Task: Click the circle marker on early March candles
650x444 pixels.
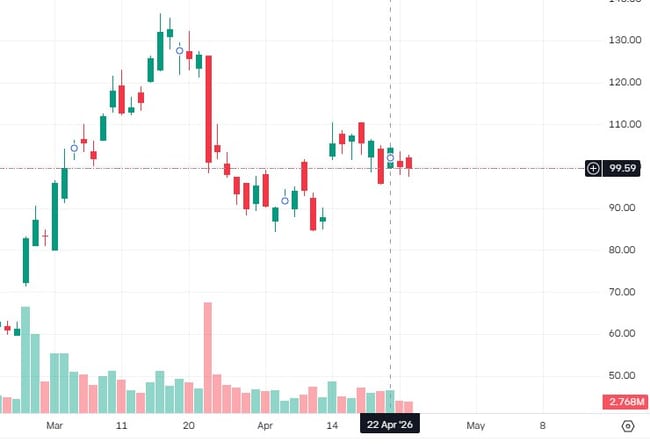Action: (74, 148)
